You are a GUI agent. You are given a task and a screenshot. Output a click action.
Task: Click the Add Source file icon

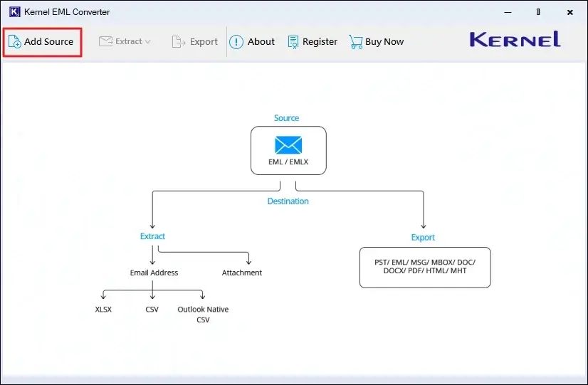14,42
